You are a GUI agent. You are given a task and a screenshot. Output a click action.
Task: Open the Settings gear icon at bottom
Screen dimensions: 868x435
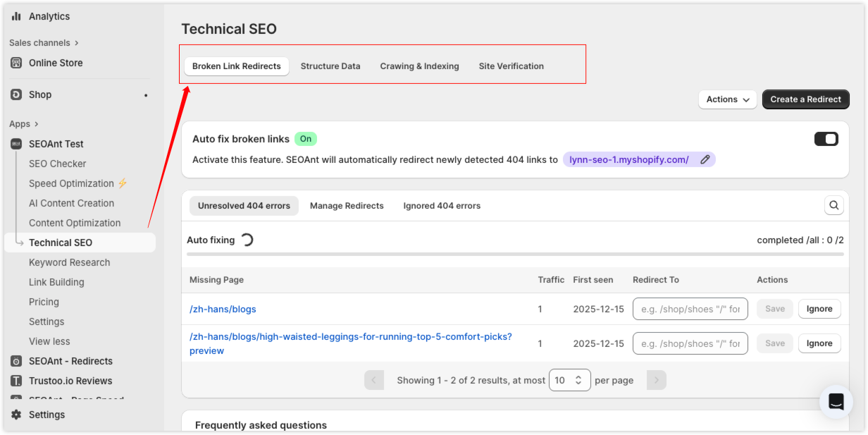16,415
